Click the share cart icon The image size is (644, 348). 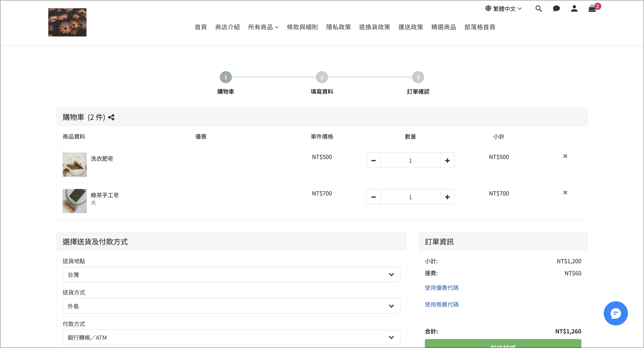111,117
